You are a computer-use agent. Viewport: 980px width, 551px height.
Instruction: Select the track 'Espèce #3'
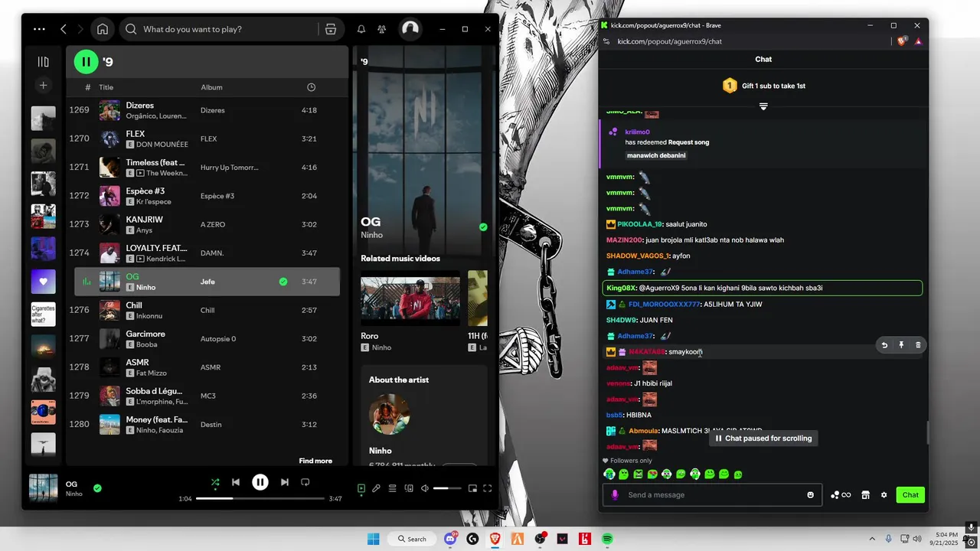(207, 196)
